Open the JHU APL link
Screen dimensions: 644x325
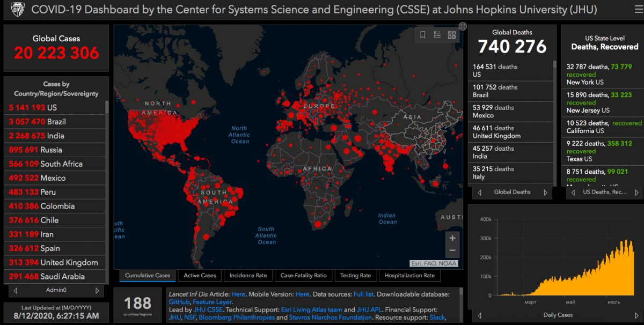pos(370,310)
